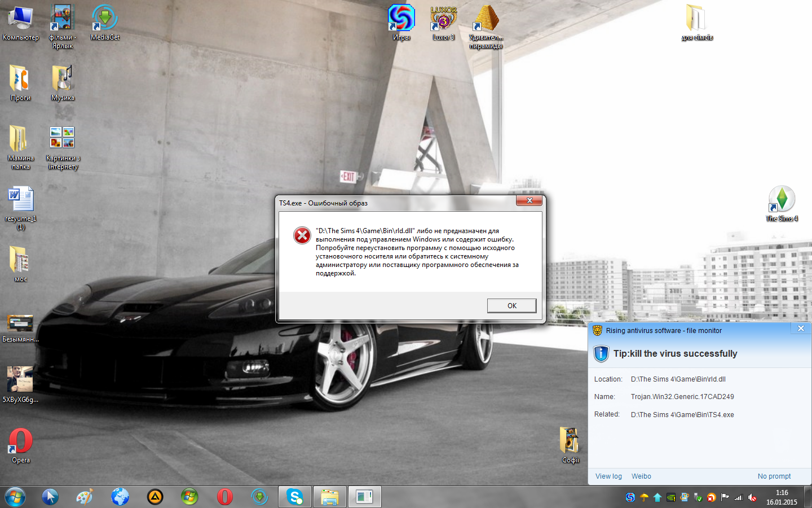Click the Trojan.Win32.Generic.17CAD249 virus name
This screenshot has width=812, height=508.
click(682, 397)
